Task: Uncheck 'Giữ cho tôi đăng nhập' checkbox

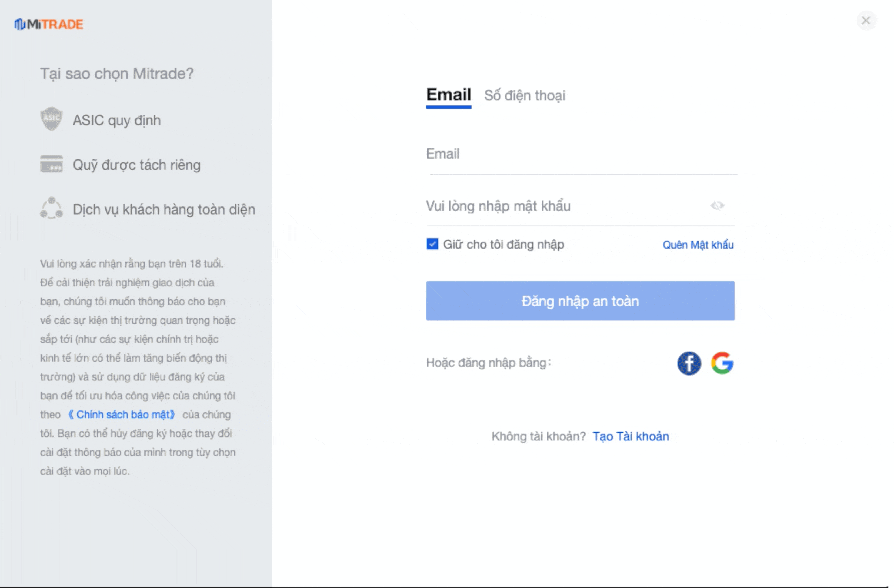Action: tap(432, 244)
